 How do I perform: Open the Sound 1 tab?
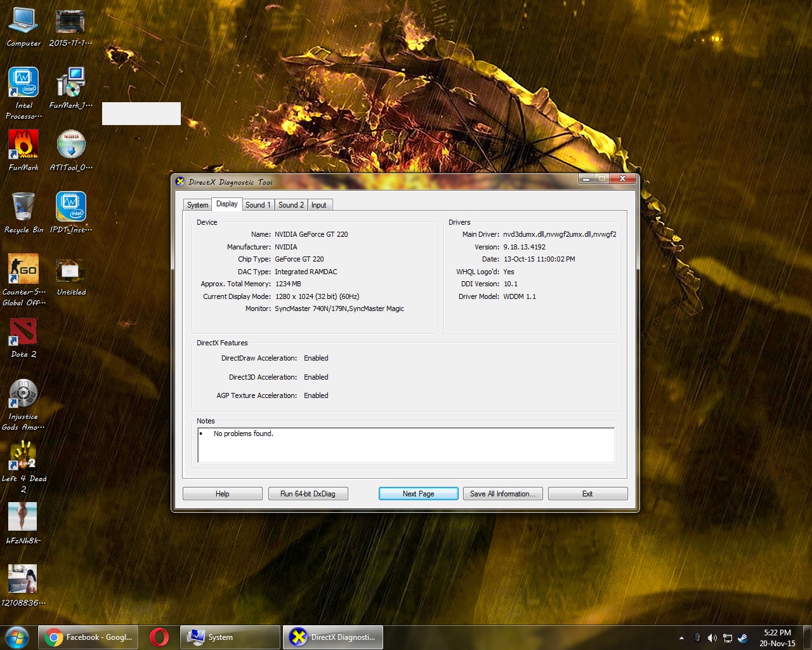click(258, 205)
